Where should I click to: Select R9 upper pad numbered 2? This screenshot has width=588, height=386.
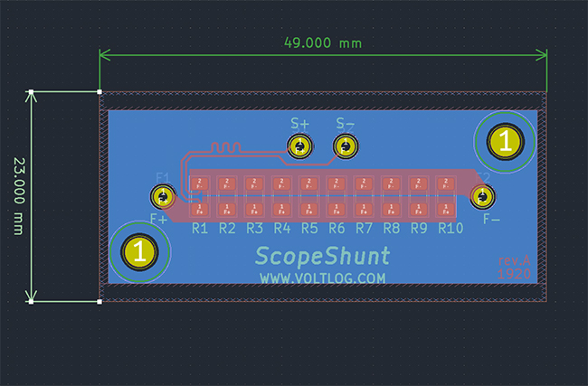click(x=419, y=184)
